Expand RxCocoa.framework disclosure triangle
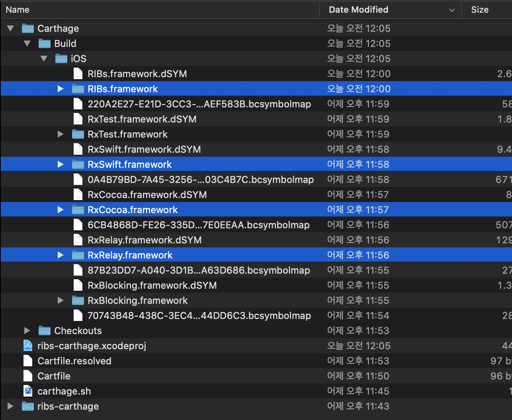Viewport: 512px width, 420px height. 61,210
